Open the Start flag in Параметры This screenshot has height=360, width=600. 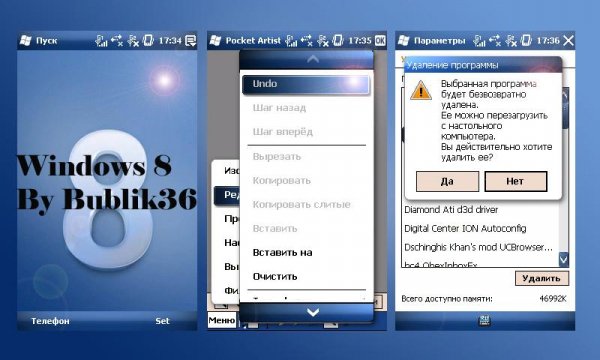(404, 40)
